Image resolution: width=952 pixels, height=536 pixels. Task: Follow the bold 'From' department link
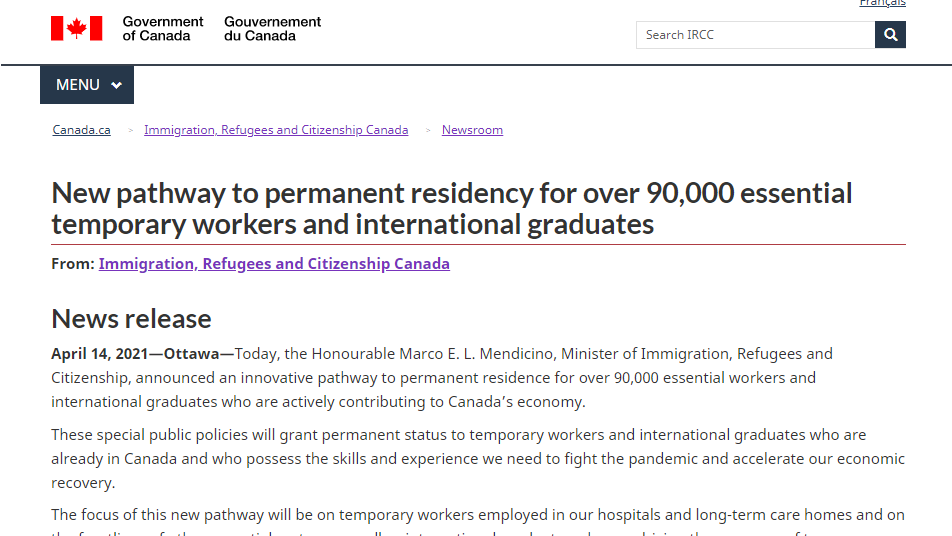click(274, 264)
